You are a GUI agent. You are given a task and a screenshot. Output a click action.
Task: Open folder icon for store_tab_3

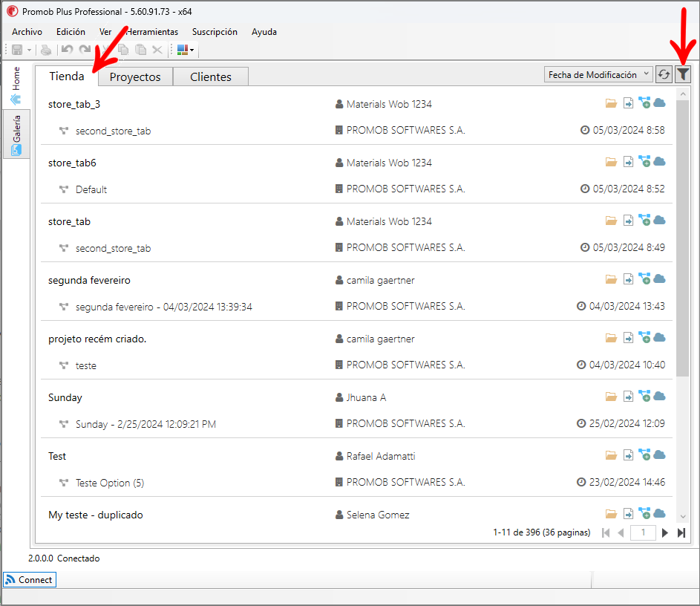pos(611,104)
